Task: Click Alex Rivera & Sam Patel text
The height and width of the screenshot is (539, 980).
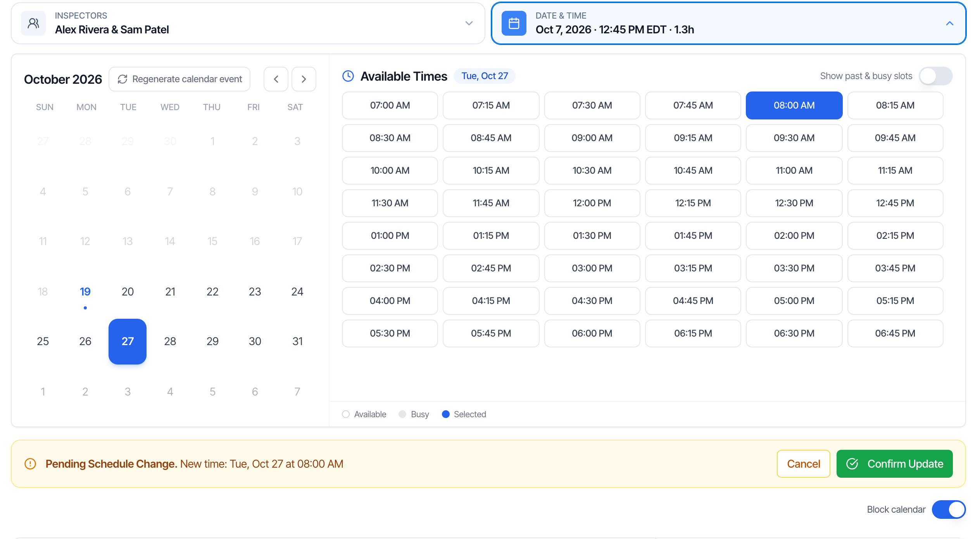Action: coord(112,29)
